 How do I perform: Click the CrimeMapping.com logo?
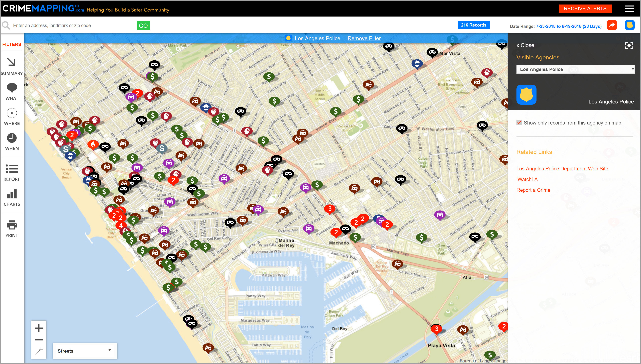43,9
